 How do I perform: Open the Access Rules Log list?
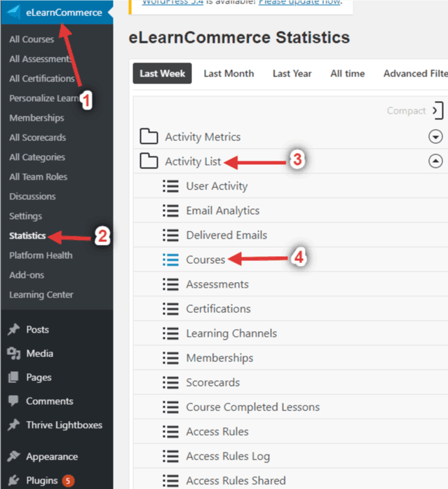pos(228,456)
